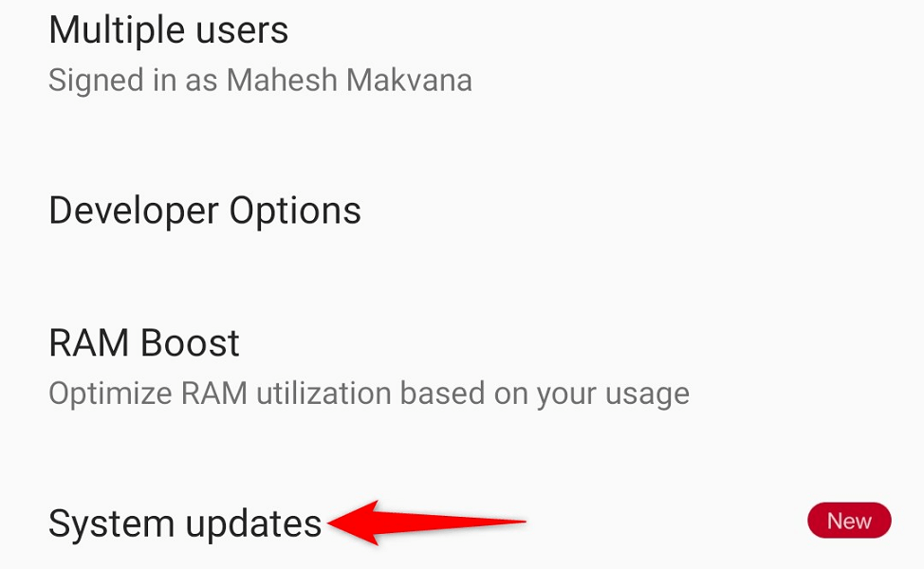Tap the name Mahesh Makvana
This screenshot has height=569, width=924.
349,80
